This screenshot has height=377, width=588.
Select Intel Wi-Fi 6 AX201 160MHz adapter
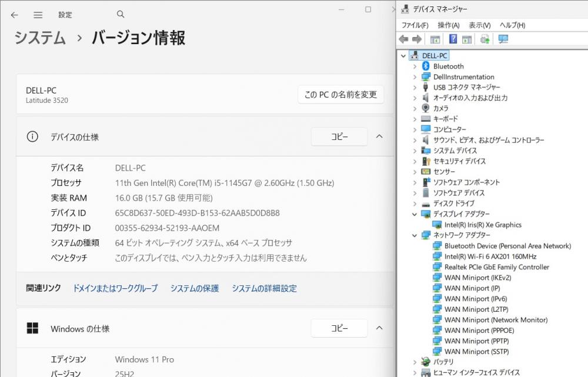coord(490,256)
